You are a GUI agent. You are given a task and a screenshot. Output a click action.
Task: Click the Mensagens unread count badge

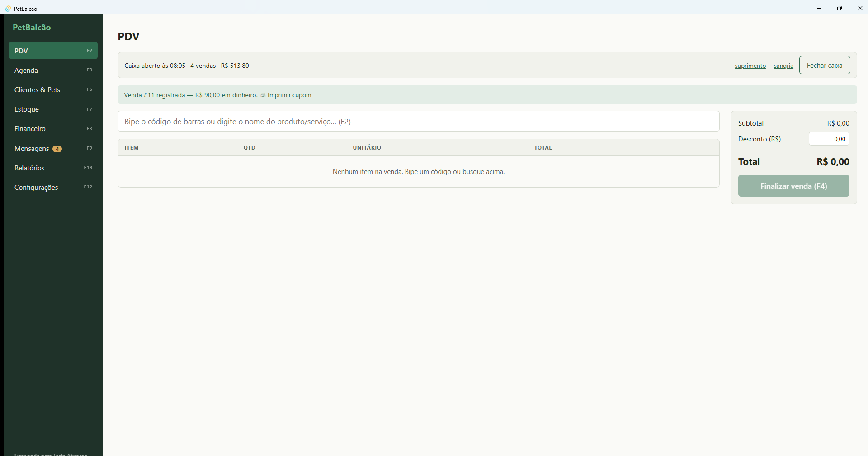[x=57, y=149]
